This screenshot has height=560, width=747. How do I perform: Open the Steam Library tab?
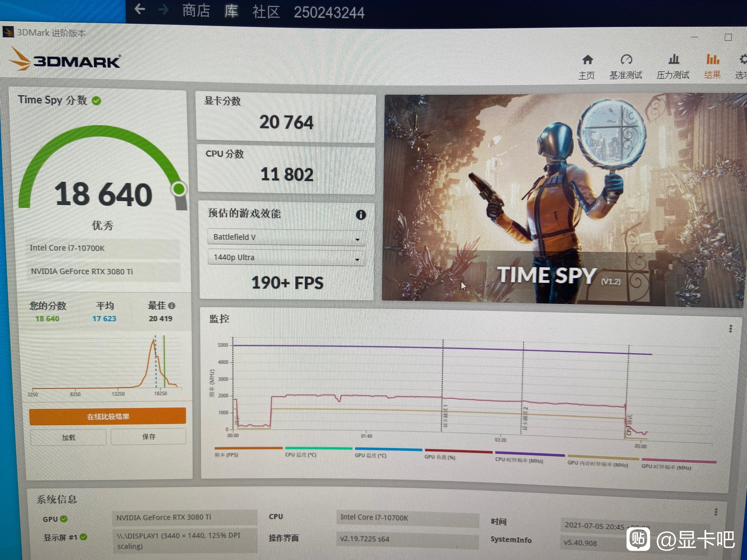(x=231, y=11)
